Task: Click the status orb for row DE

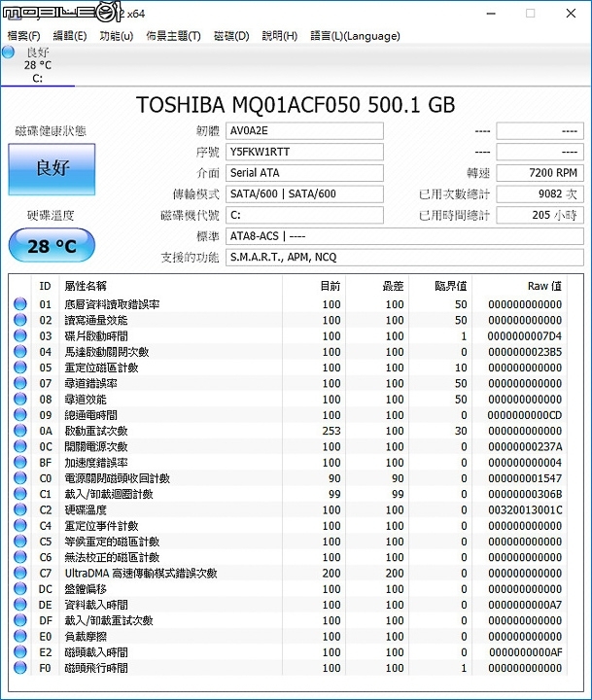Action: point(20,605)
